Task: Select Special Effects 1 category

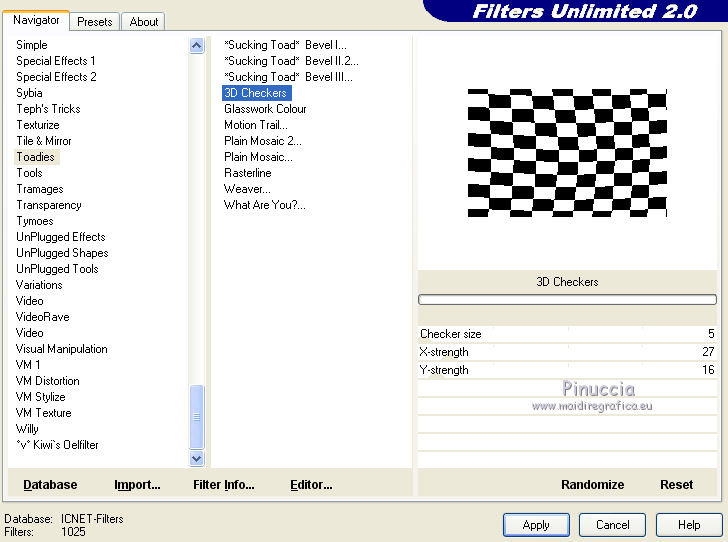Action: (56, 61)
